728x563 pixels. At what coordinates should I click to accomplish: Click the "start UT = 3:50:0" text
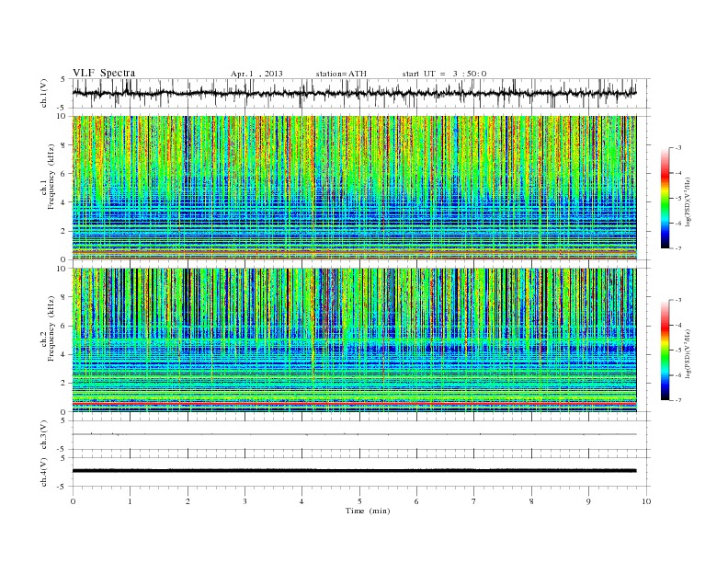444,74
